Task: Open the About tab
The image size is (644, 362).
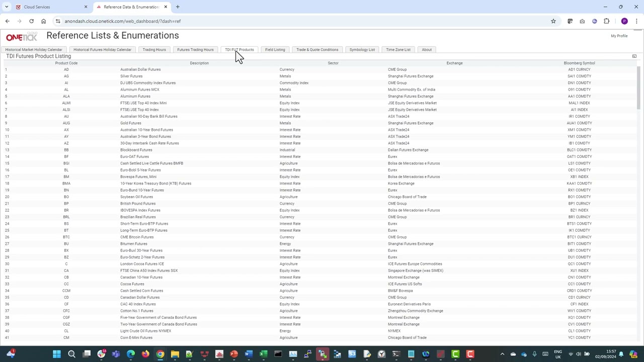Action: [x=427, y=50]
